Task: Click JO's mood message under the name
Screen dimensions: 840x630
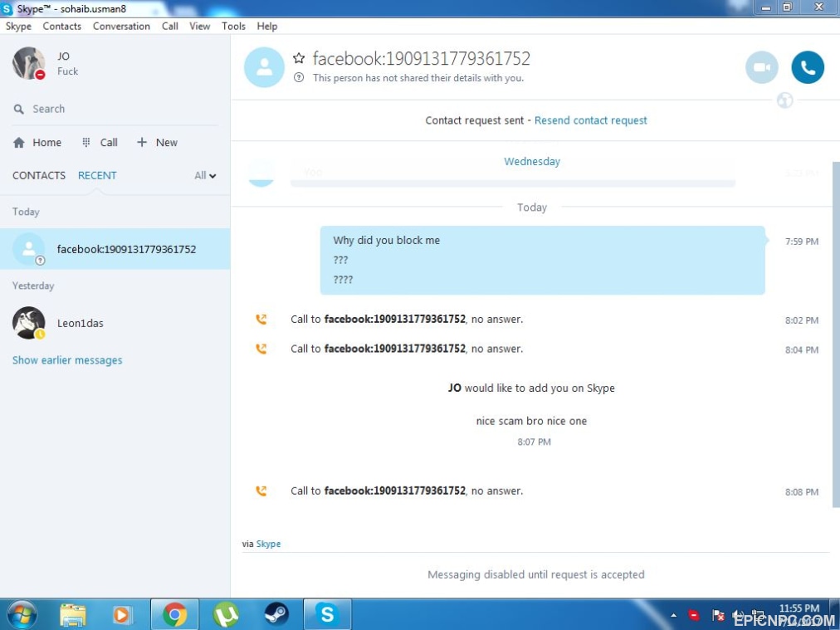Action: click(67, 71)
